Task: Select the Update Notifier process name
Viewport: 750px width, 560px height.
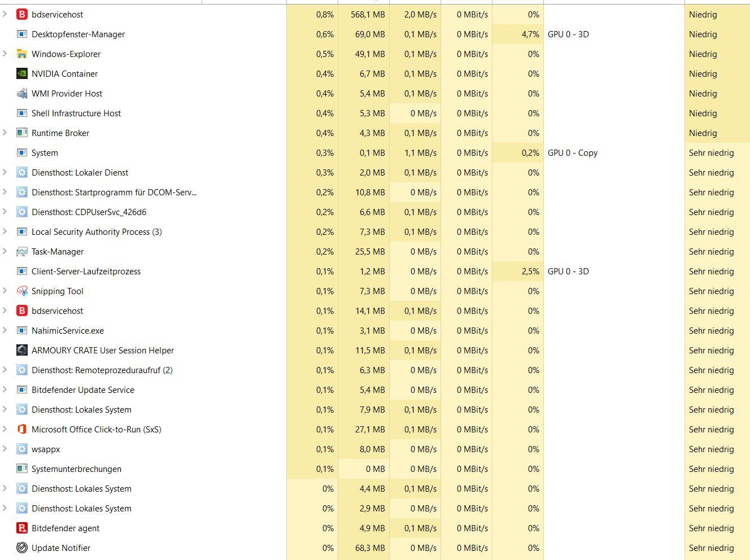Action: tap(61, 548)
